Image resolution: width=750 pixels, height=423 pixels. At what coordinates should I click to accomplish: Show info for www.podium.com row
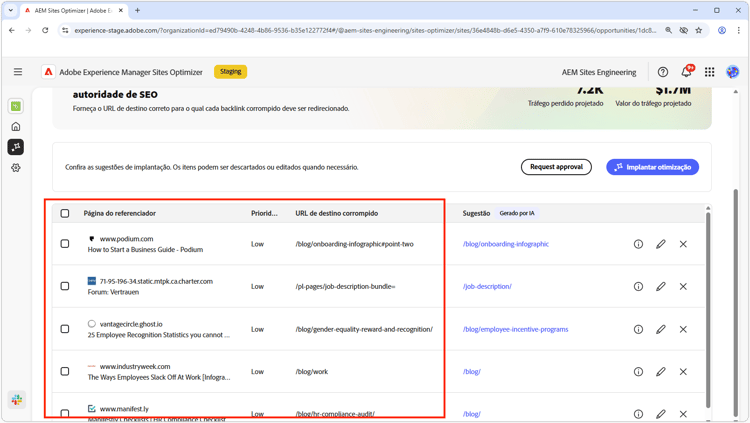coord(638,244)
